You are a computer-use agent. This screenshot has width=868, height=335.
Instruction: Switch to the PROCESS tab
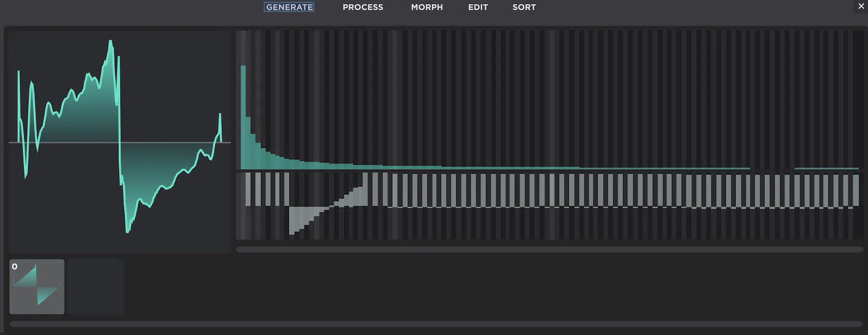[362, 7]
